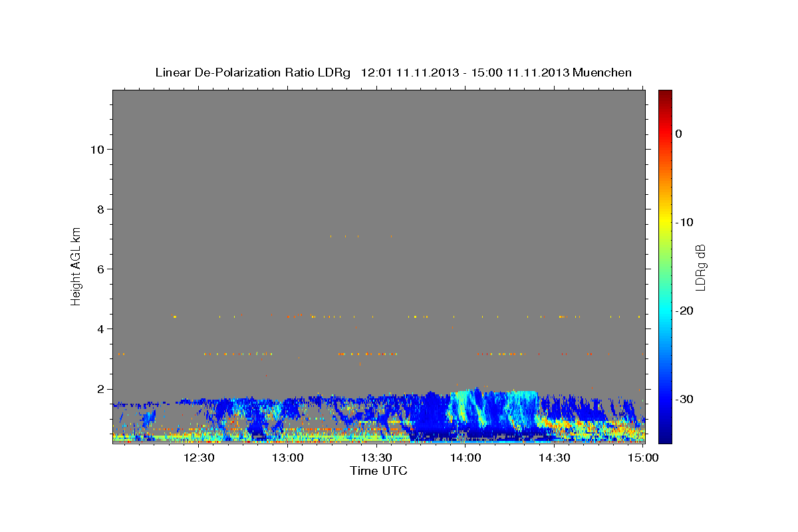Click the 14:00 time tick label
This screenshot has height=532, width=798.
tap(465, 458)
